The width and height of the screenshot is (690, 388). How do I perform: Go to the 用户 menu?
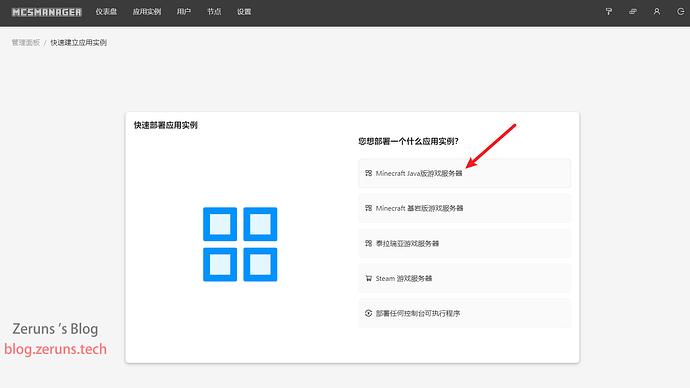pos(184,12)
